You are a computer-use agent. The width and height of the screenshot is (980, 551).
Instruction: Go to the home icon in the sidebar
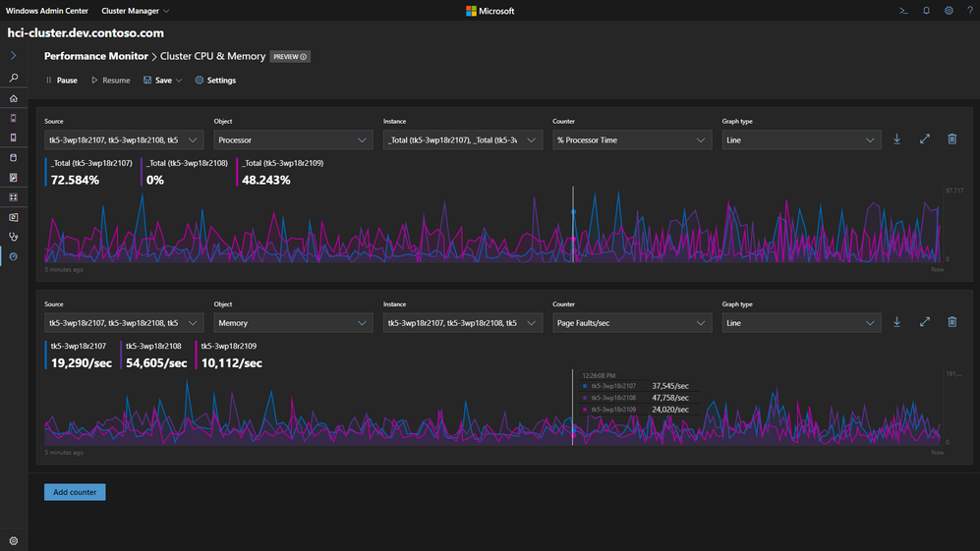tap(14, 98)
